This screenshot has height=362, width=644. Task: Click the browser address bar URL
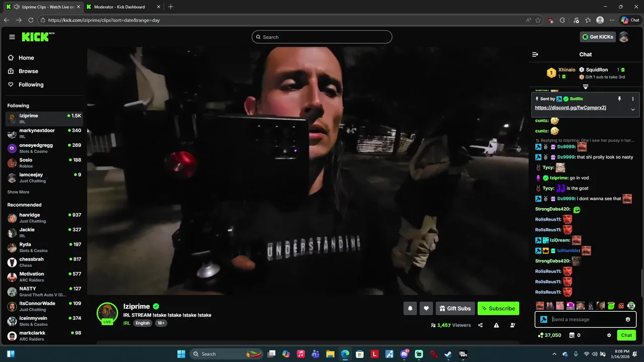[104, 20]
